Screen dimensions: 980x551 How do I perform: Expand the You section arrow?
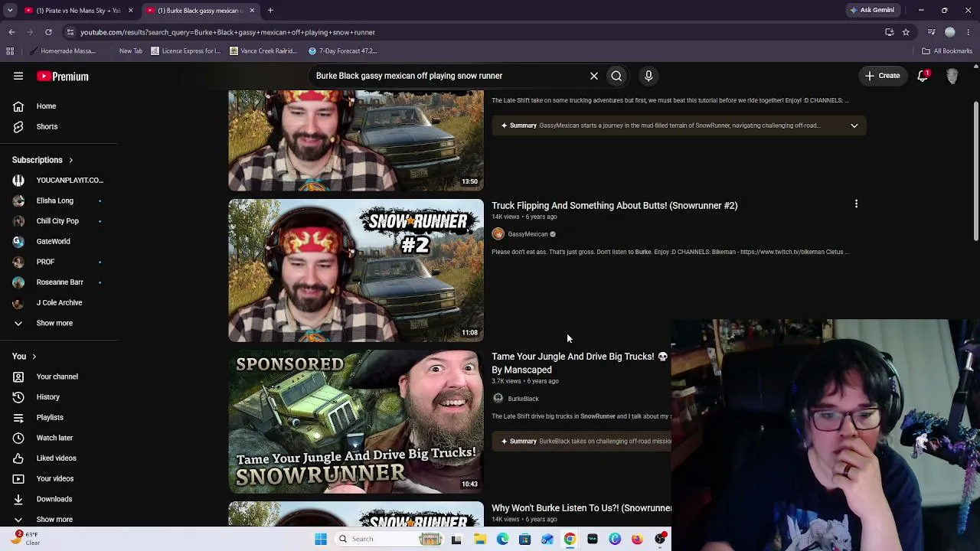(x=34, y=357)
